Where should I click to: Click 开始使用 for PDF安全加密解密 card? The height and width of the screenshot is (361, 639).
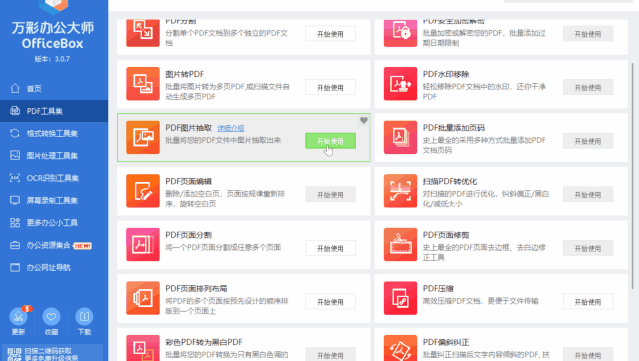click(588, 34)
